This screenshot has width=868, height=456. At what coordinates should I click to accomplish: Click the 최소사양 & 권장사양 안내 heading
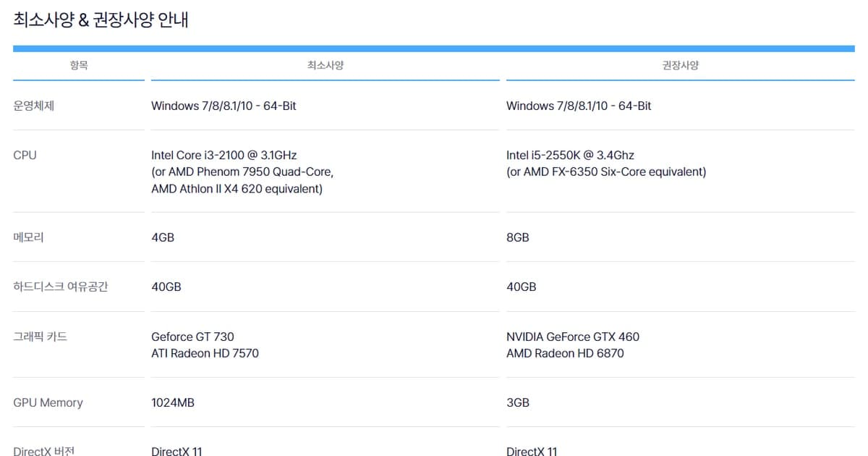pyautogui.click(x=101, y=20)
